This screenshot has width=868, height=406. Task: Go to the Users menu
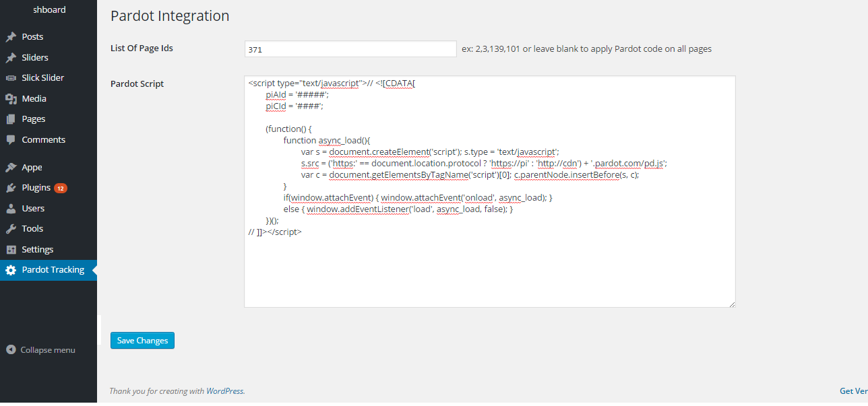(49, 209)
